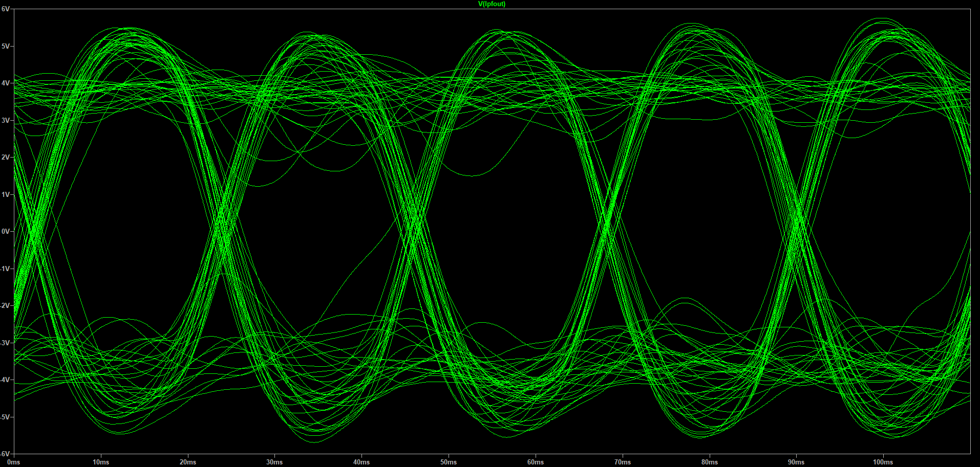Click the 4V vertical axis label

pos(5,83)
